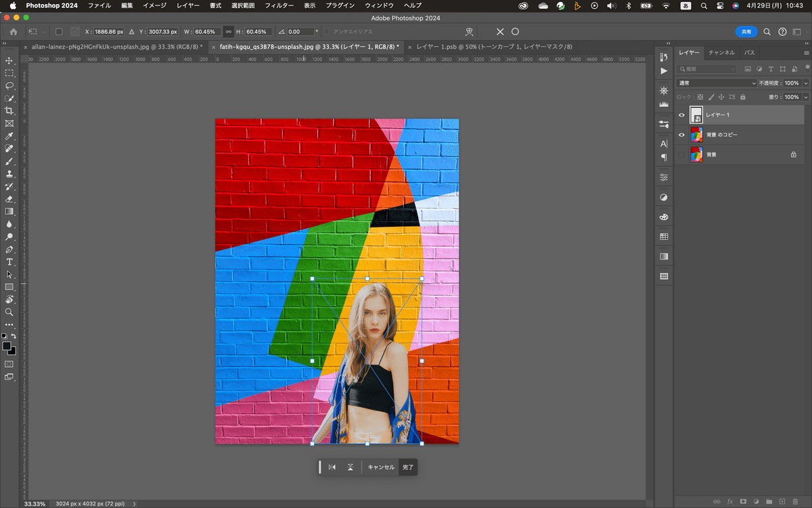Click the キャンセル button
This screenshot has height=508, width=812.
tap(381, 467)
